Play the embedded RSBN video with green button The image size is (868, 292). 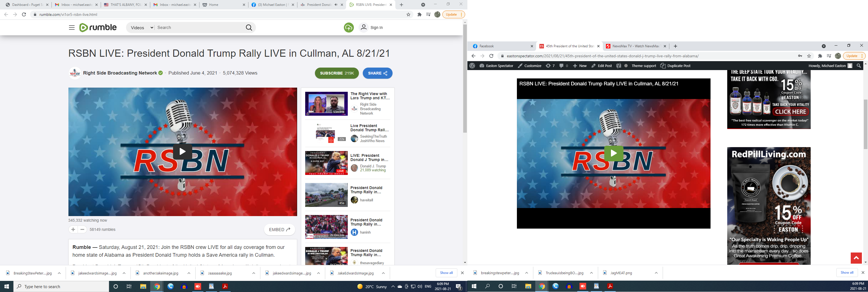pyautogui.click(x=613, y=153)
